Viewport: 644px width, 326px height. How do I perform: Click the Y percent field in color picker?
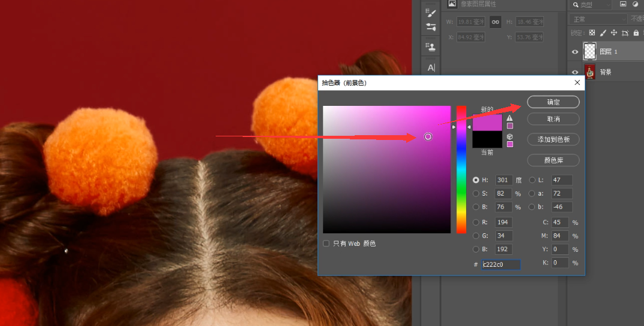click(x=560, y=249)
